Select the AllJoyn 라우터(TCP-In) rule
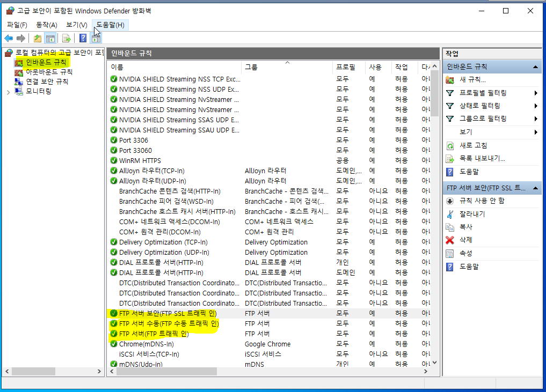 click(x=269, y=171)
